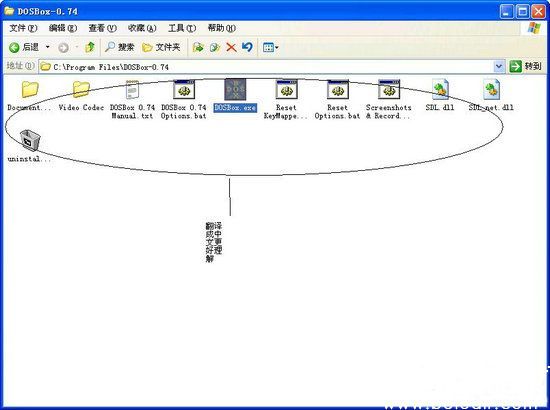Open the Back button history dropdown arrow
Screen dimensions: 550x410
(48, 47)
